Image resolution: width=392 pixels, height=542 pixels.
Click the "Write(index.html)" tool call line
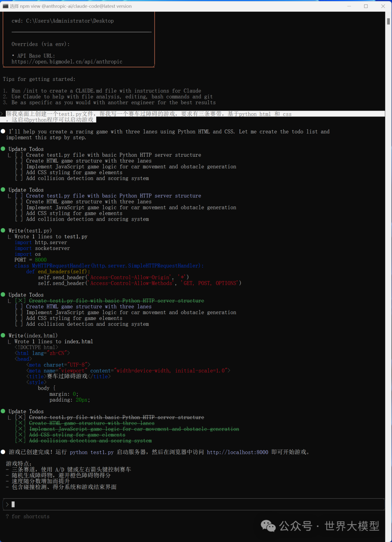33,336
